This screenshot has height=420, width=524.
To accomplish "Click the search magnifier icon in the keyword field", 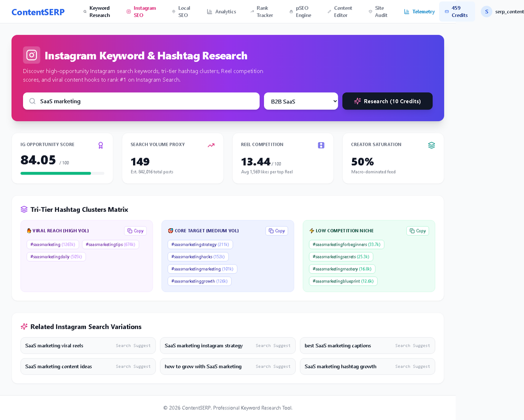I will [x=32, y=101].
